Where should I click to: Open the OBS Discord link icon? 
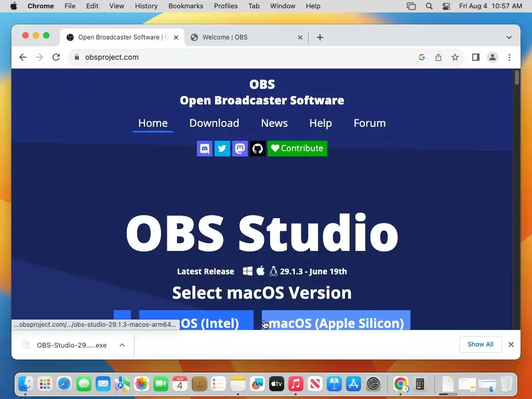click(x=205, y=149)
